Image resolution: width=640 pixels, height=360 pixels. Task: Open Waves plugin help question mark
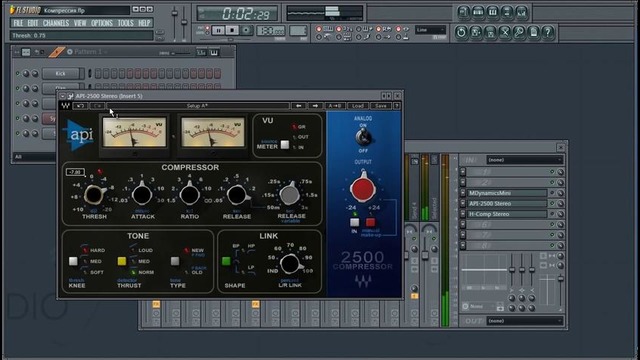(396, 106)
